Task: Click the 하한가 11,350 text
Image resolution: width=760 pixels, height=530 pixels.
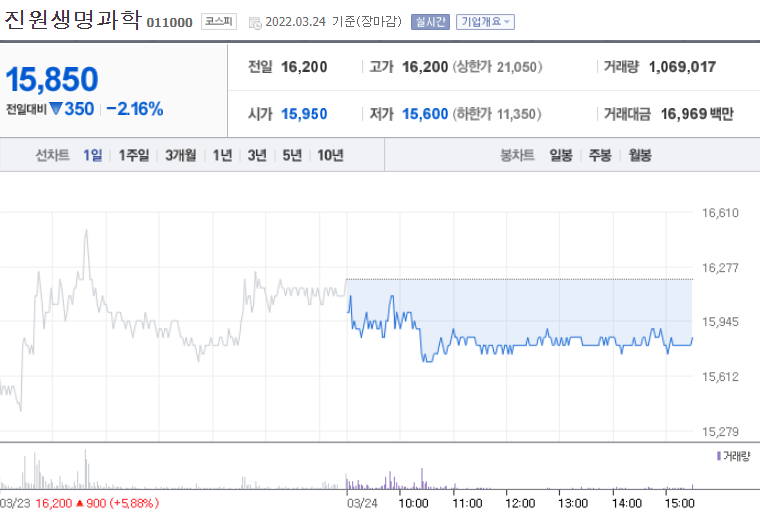Action: pyautogui.click(x=497, y=114)
